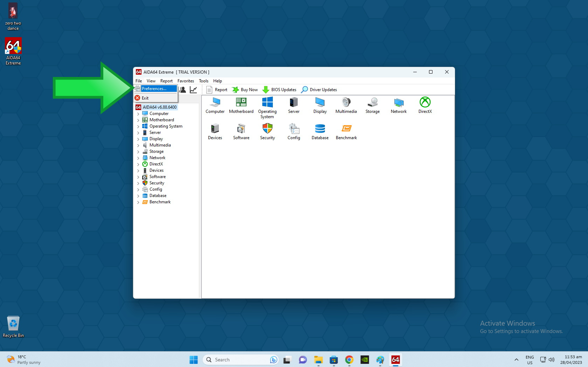The image size is (588, 367).
Task: Click the AIDA64 taskbar icon
Action: (x=395, y=360)
